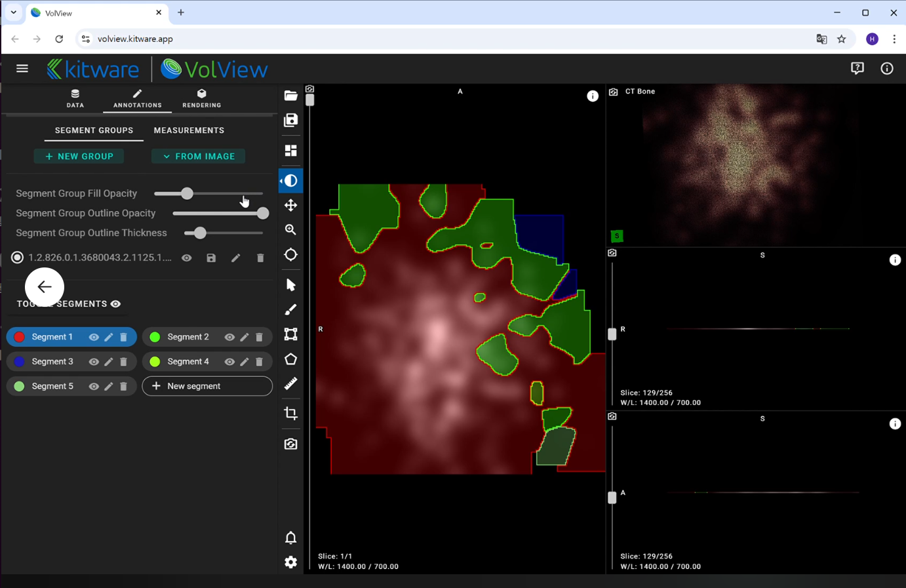Activate the Window/Level contrast tool
Viewport: 906px width, 588px height.
pyautogui.click(x=290, y=181)
